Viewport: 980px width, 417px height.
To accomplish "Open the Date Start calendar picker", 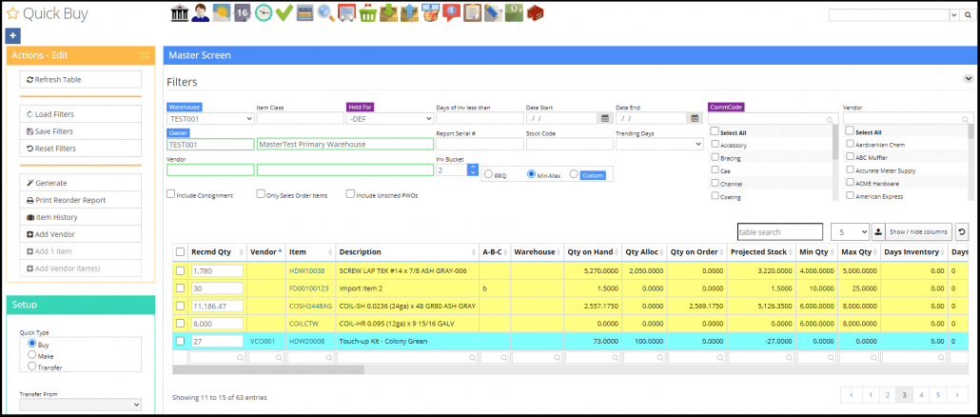I will coord(605,119).
